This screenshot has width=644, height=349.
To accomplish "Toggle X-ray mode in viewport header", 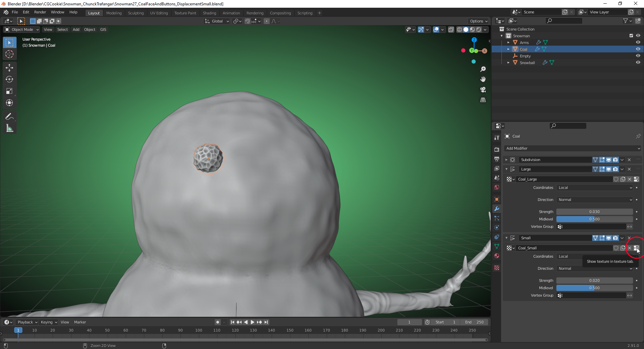I will pyautogui.click(x=451, y=30).
